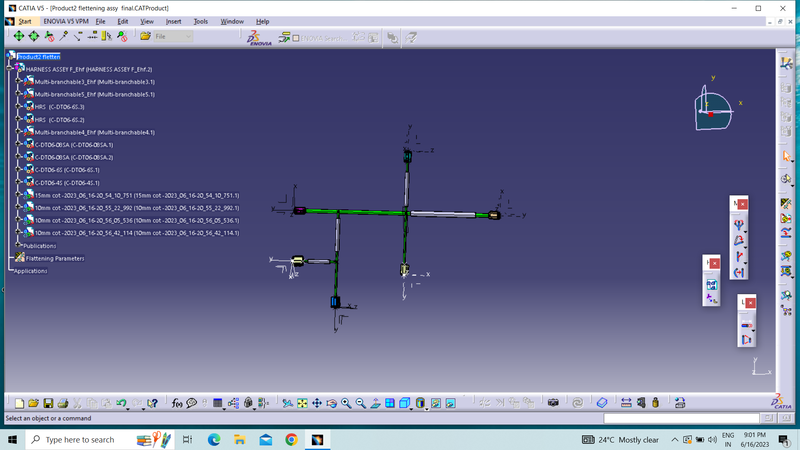Select C-DT06-4S.1 in the tree
The image size is (800, 450).
[x=67, y=183]
